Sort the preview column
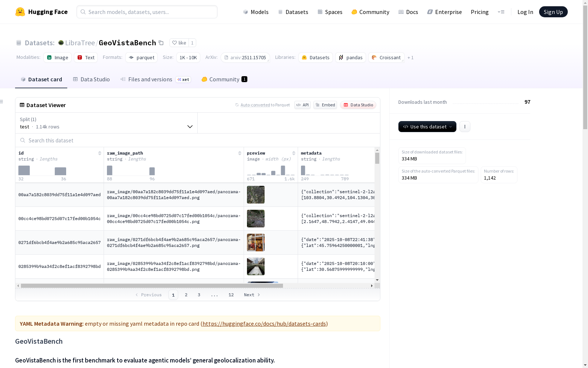Screen dimensions: 588x368 (x=294, y=153)
